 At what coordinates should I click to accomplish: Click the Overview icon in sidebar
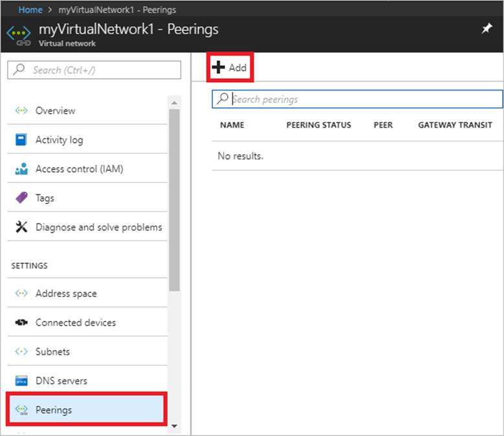(x=21, y=111)
